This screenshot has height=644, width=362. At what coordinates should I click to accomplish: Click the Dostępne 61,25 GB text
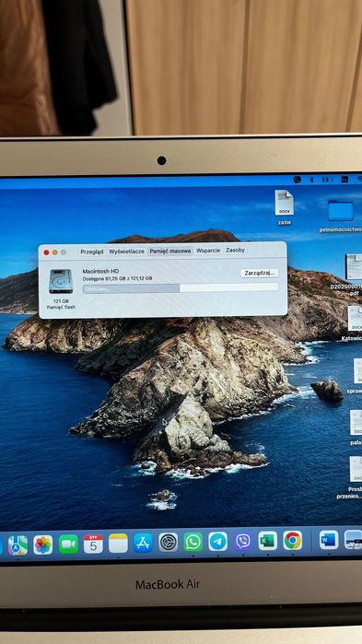[117, 278]
